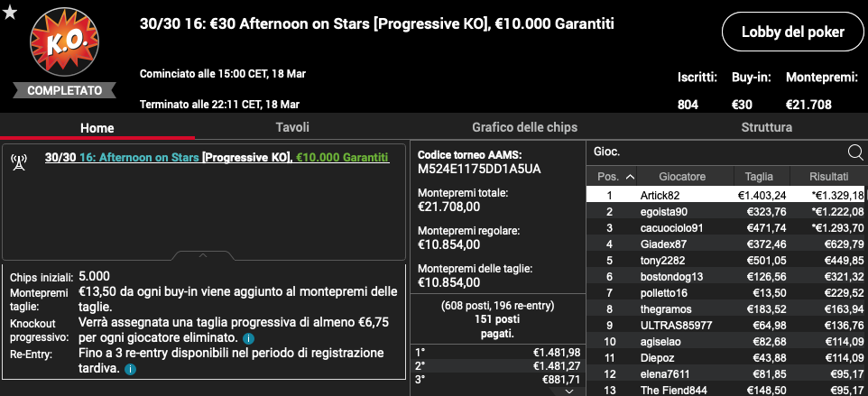Click the favorite star icon
Screen dimensions: 868x396
[10, 14]
